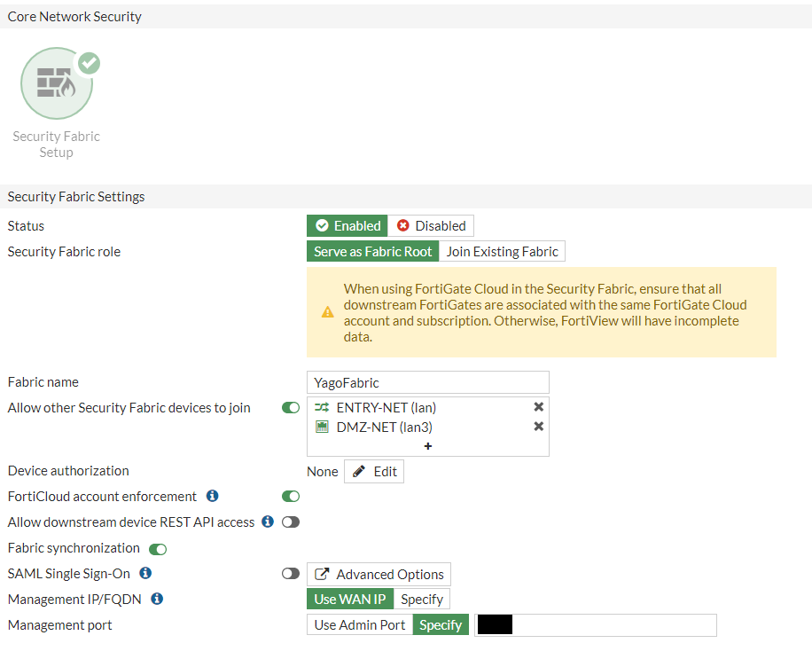Screen dimensions: 812x651
Task: Click the plus icon to add interface
Action: (x=428, y=446)
